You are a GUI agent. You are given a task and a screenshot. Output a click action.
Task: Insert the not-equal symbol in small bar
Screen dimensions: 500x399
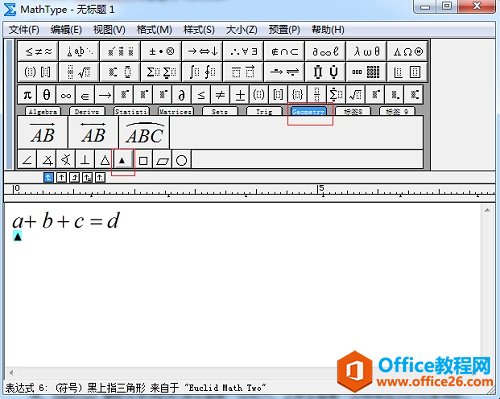(220, 95)
